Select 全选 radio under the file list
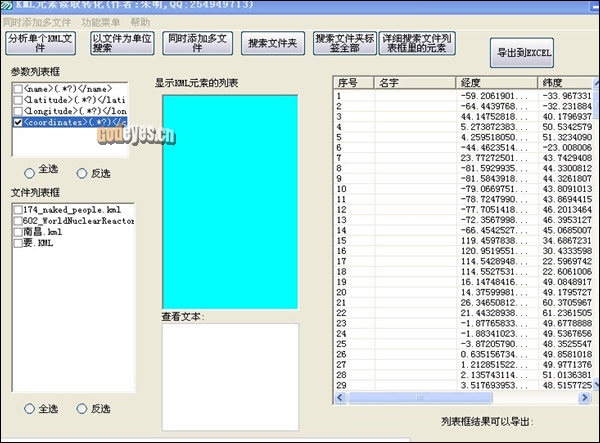The image size is (600, 443). 29,409
